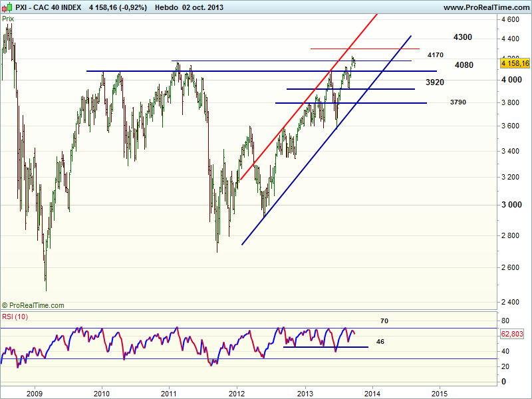Select the 4300 resistance annotation
532x399 pixels.
463,37
